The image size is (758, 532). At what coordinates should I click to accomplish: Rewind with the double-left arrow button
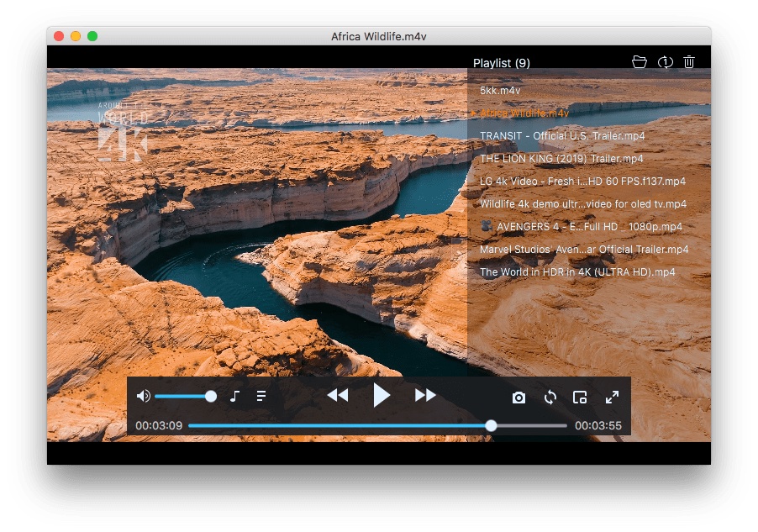[x=338, y=395]
